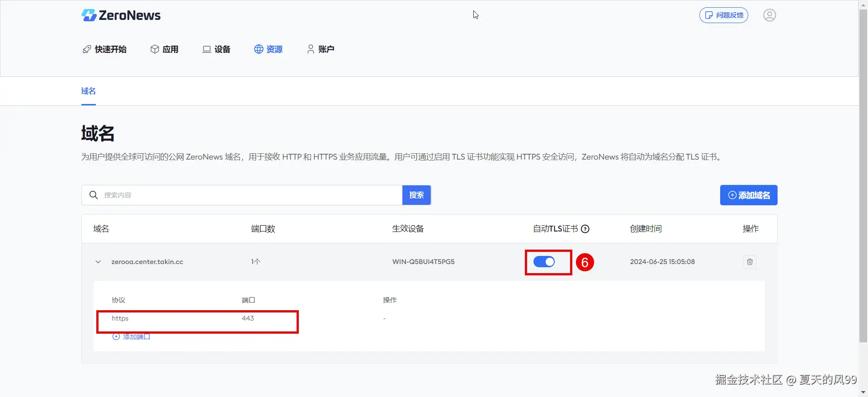
Task: Open the 设备 menu
Action: tap(217, 49)
